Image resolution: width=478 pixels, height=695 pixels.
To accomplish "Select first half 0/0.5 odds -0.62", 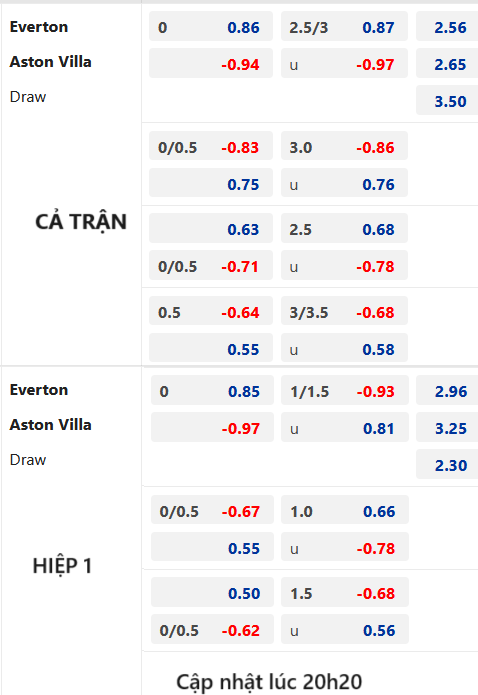I will [x=212, y=629].
